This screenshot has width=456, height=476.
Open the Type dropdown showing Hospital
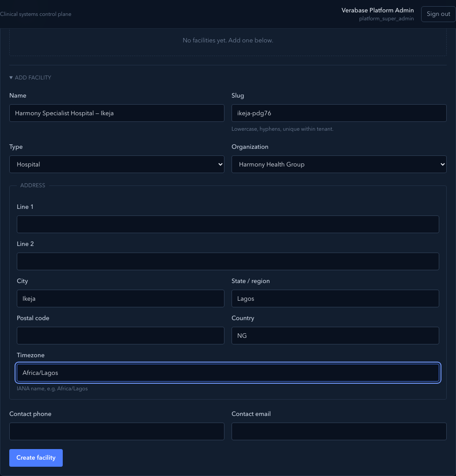117,165
